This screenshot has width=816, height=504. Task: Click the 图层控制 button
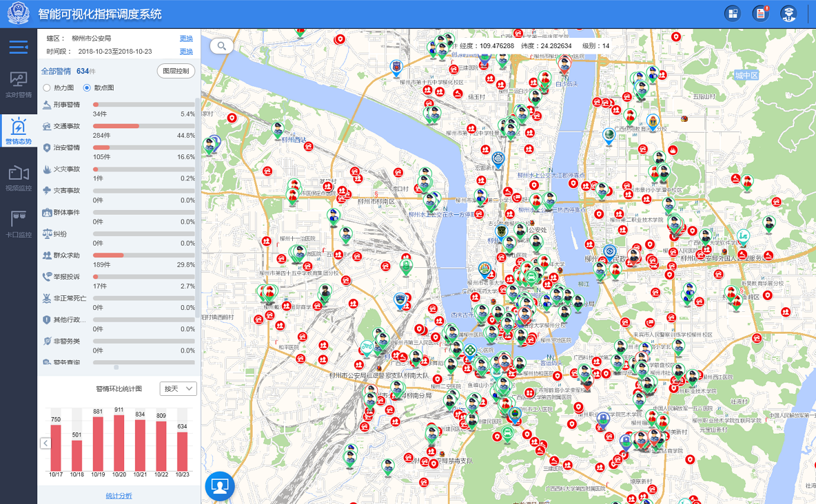pyautogui.click(x=176, y=71)
